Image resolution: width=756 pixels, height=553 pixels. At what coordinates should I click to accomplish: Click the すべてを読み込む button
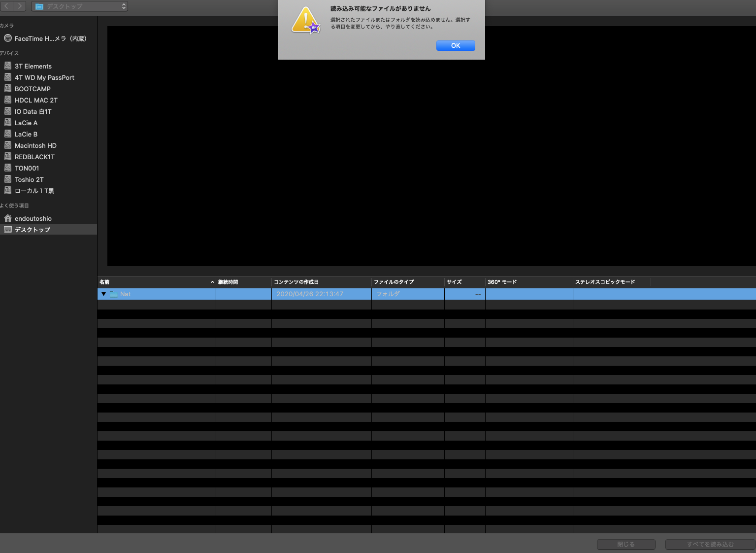pos(710,544)
